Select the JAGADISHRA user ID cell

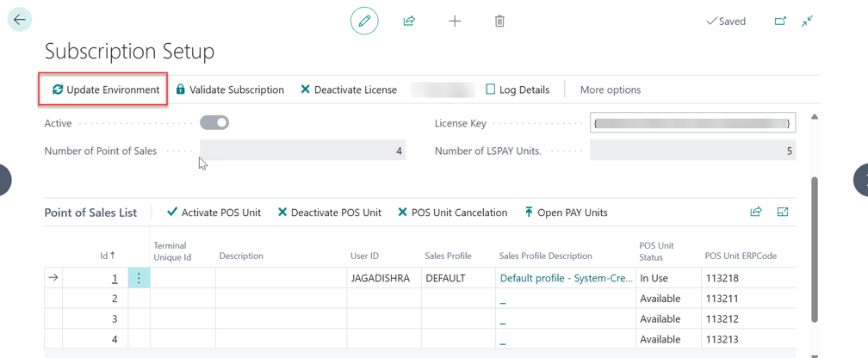(384, 278)
